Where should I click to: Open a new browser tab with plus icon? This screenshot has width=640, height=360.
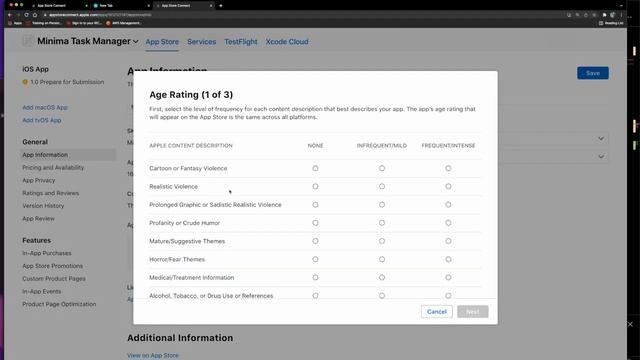coord(221,6)
